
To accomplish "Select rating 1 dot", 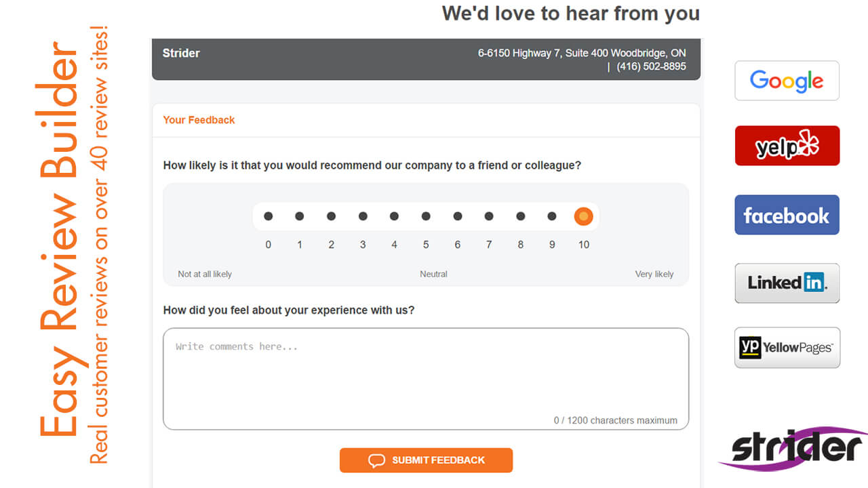I will (299, 216).
